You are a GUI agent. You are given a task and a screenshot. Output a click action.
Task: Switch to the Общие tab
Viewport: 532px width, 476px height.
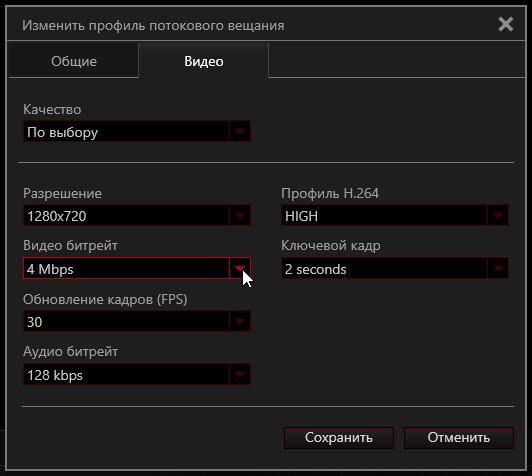pyautogui.click(x=73, y=61)
